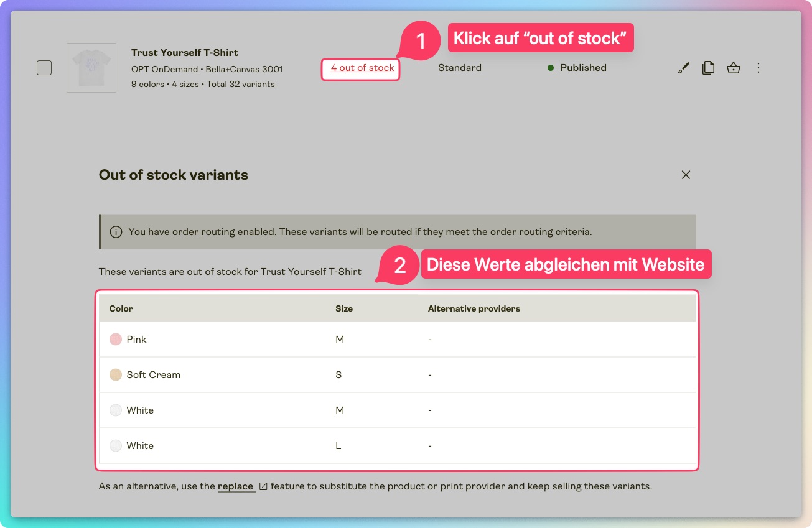Open the three-dot more options menu
812x528 pixels.
[758, 68]
